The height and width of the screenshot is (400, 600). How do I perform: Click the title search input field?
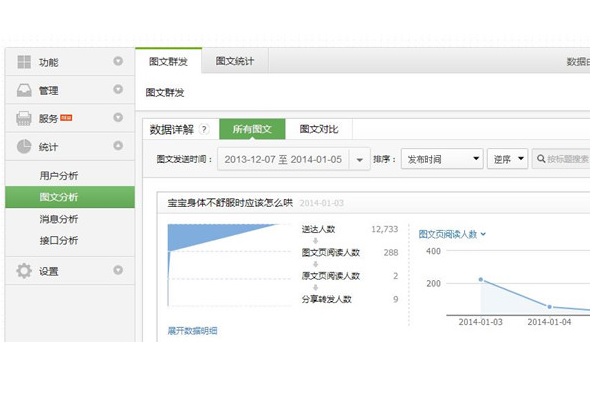coord(561,159)
